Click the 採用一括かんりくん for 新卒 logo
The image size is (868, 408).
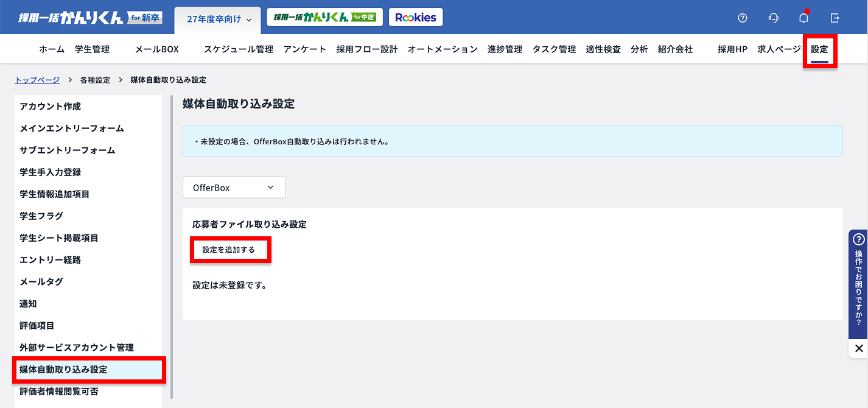pos(89,18)
